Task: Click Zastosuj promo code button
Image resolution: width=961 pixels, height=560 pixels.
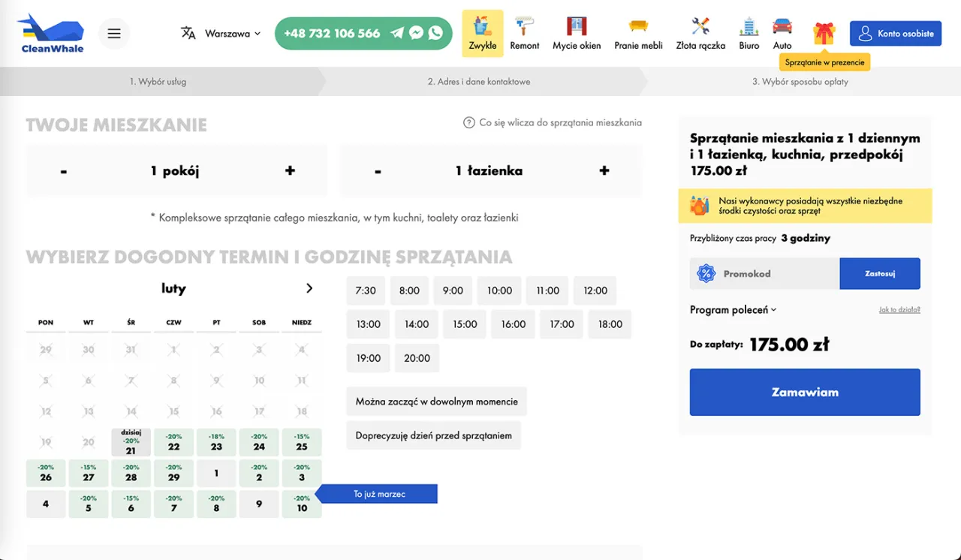Action: click(880, 274)
